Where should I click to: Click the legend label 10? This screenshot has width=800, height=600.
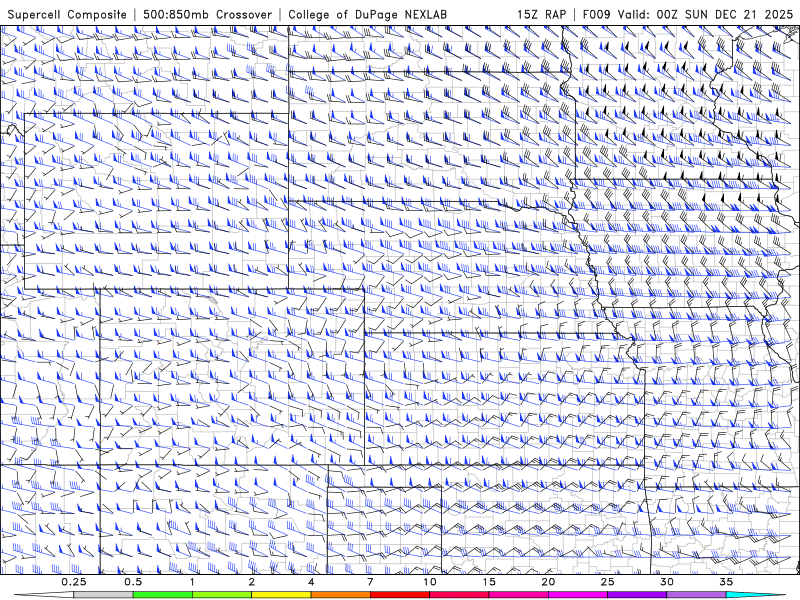tap(430, 582)
